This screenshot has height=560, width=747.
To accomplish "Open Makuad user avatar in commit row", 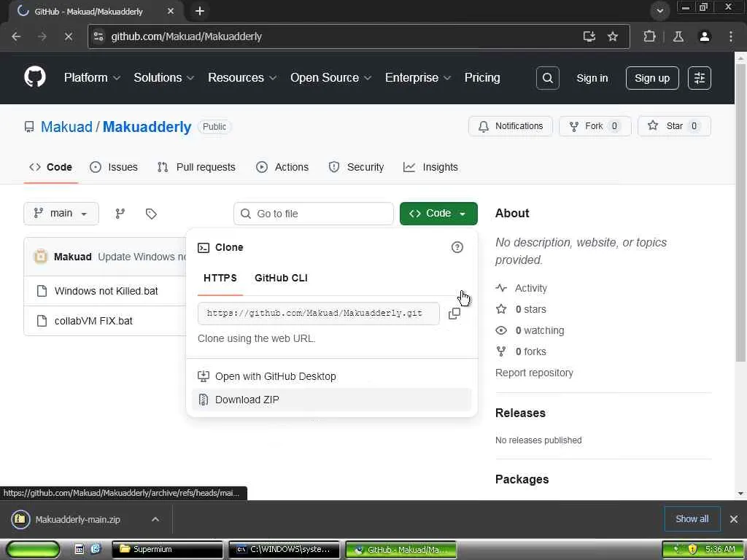I will click(41, 256).
